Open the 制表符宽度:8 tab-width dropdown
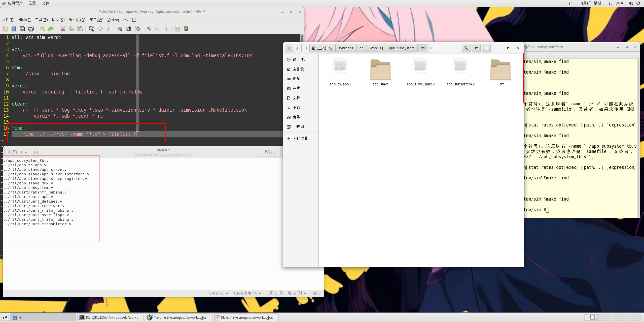Viewport: 644px width, 322px height. [246, 293]
